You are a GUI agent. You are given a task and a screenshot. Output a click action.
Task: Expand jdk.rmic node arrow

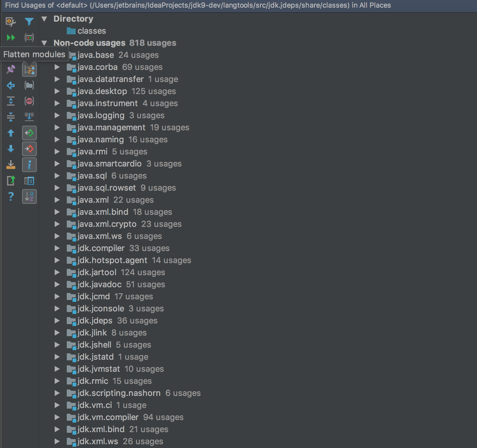coord(57,381)
